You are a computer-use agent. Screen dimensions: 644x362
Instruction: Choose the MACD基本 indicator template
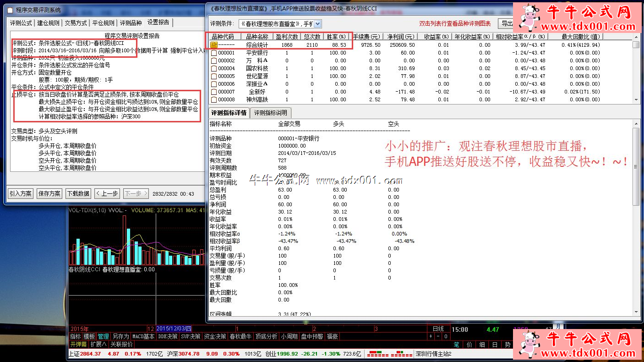coord(143,336)
